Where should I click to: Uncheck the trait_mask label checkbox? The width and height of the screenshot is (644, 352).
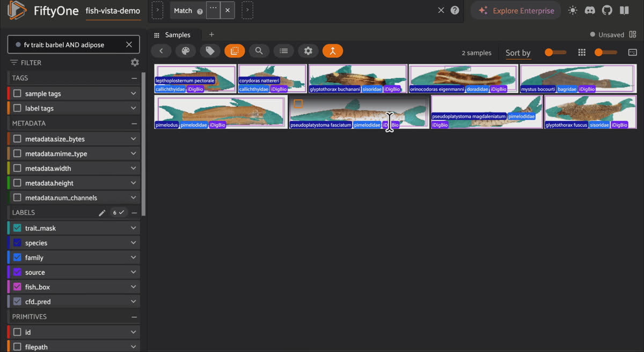tap(17, 228)
